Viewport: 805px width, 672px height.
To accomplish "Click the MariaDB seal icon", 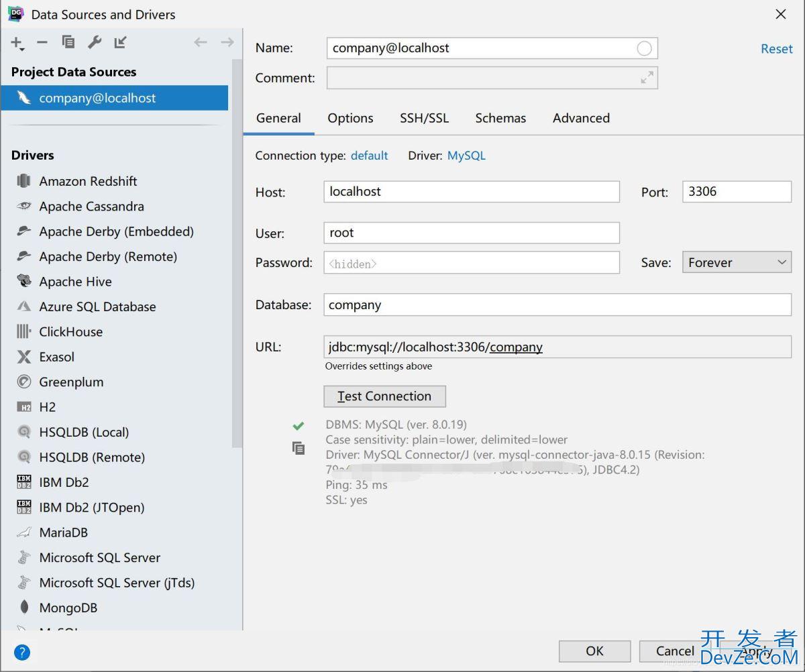I will tap(24, 533).
